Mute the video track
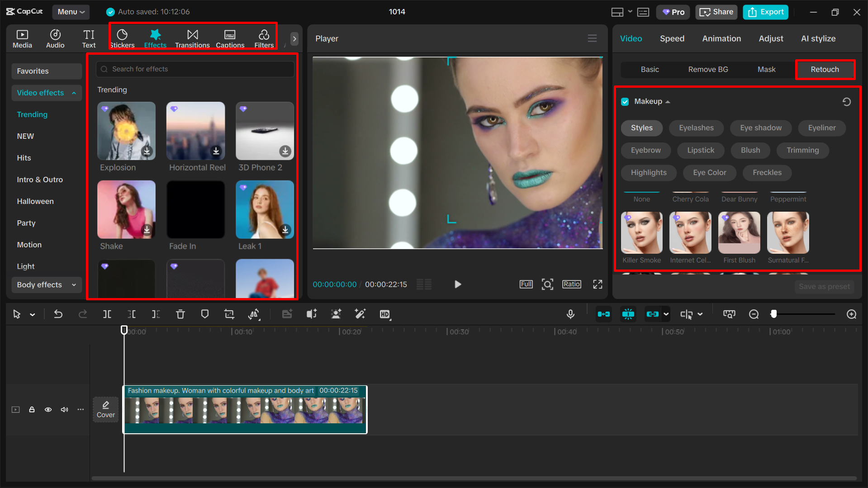868x488 pixels. [x=64, y=409]
